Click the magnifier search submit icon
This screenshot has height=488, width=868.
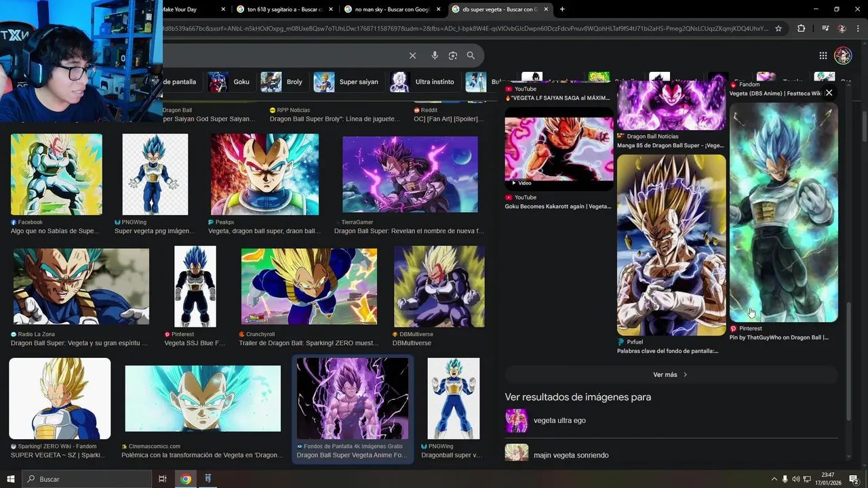(471, 56)
